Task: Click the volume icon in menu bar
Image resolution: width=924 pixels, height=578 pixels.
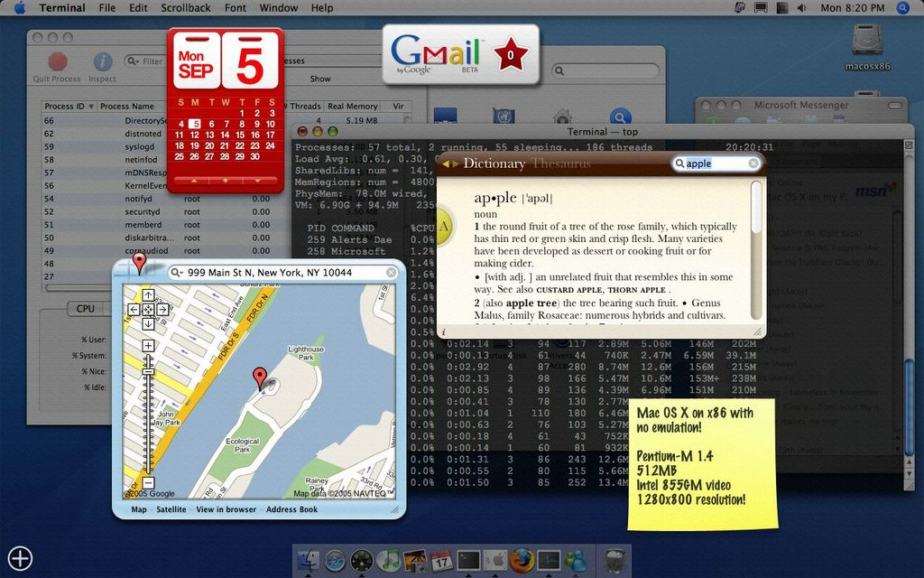Action: coord(801,7)
